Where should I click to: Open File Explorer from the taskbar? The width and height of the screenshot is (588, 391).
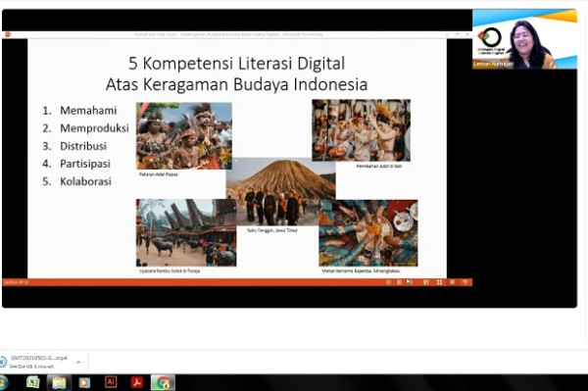(x=59, y=382)
